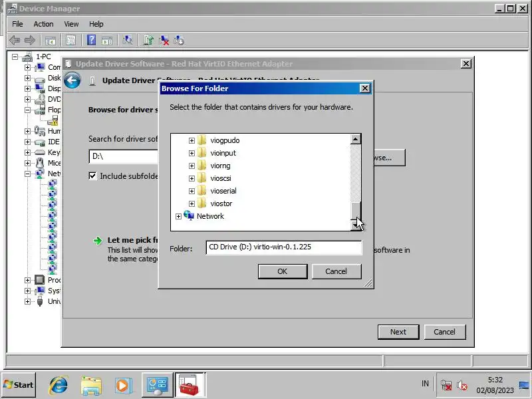Expand the viorng folder
532x399 pixels.
[x=192, y=166]
